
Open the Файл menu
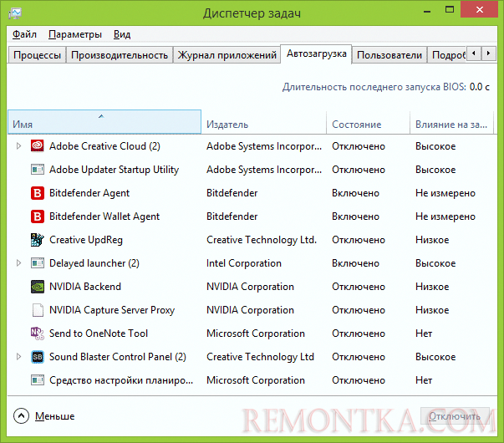(24, 34)
